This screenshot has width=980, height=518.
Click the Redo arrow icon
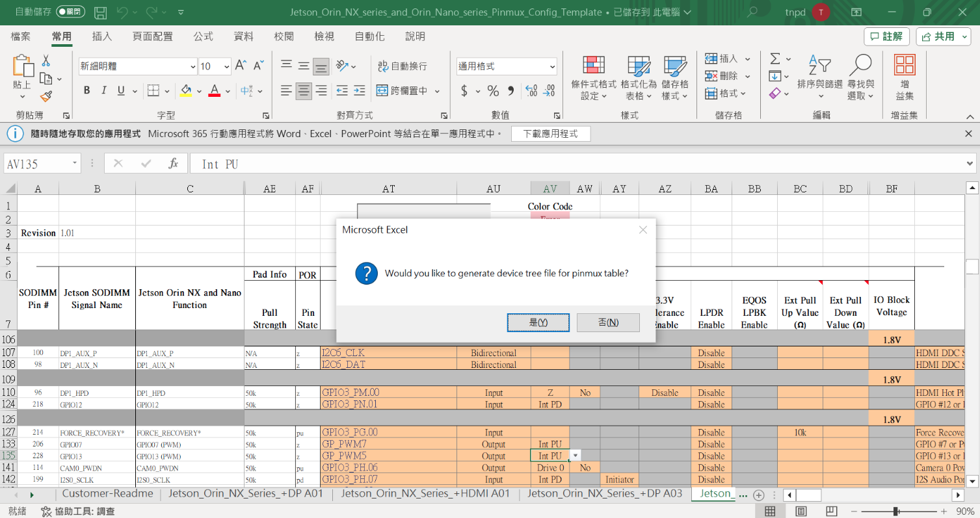click(x=153, y=12)
